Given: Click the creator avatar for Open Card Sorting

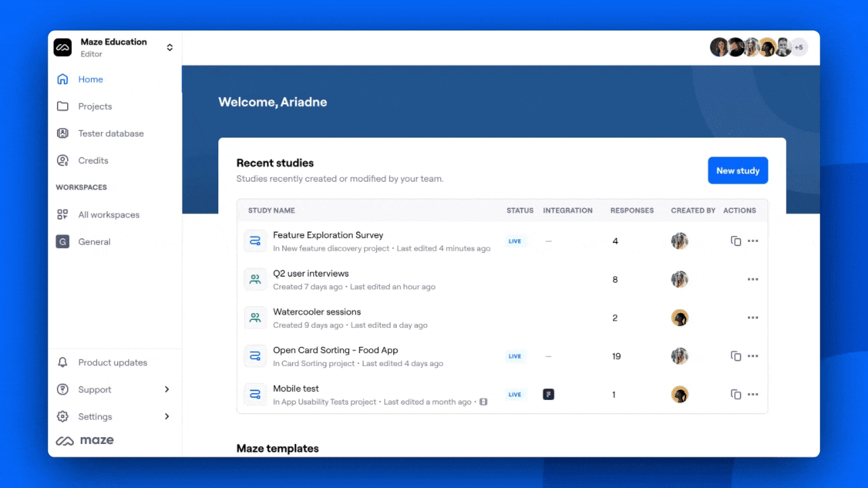Looking at the screenshot, I should point(679,356).
